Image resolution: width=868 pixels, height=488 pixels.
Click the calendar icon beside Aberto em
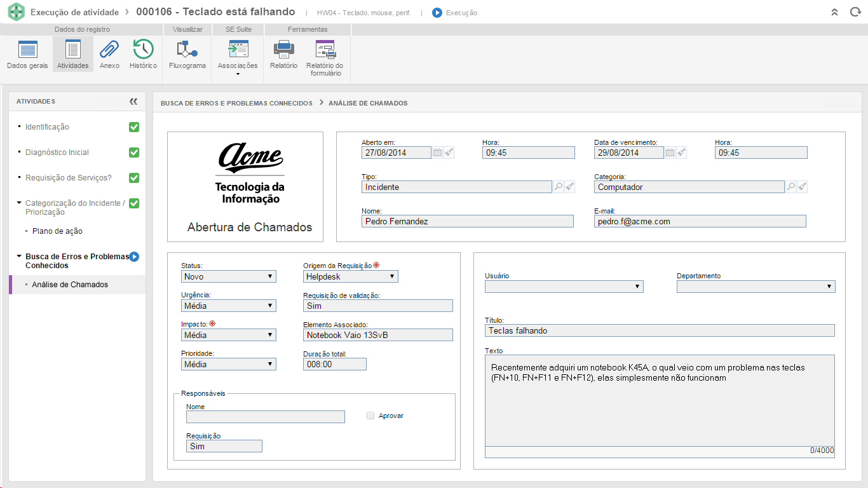click(437, 152)
